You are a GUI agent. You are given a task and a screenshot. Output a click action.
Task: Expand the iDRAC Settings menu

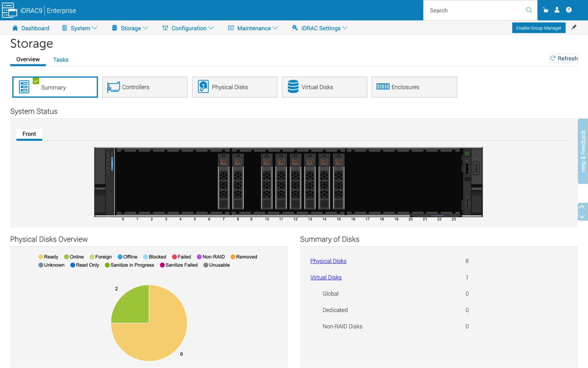click(x=320, y=28)
